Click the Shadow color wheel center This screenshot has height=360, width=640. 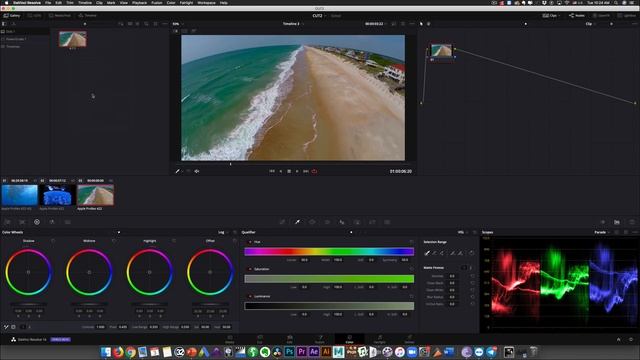pos(29,272)
